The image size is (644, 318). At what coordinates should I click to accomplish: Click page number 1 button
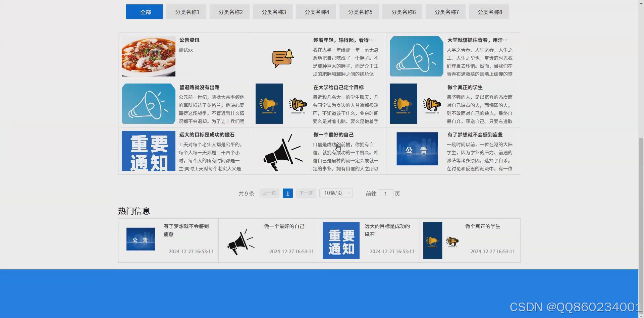click(288, 193)
